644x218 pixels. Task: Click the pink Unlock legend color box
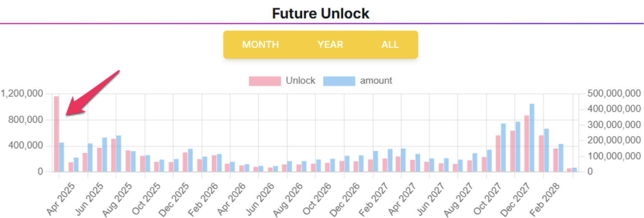pyautogui.click(x=265, y=81)
